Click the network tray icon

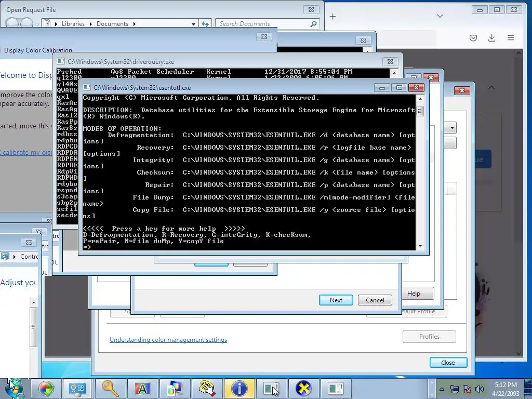(454, 389)
